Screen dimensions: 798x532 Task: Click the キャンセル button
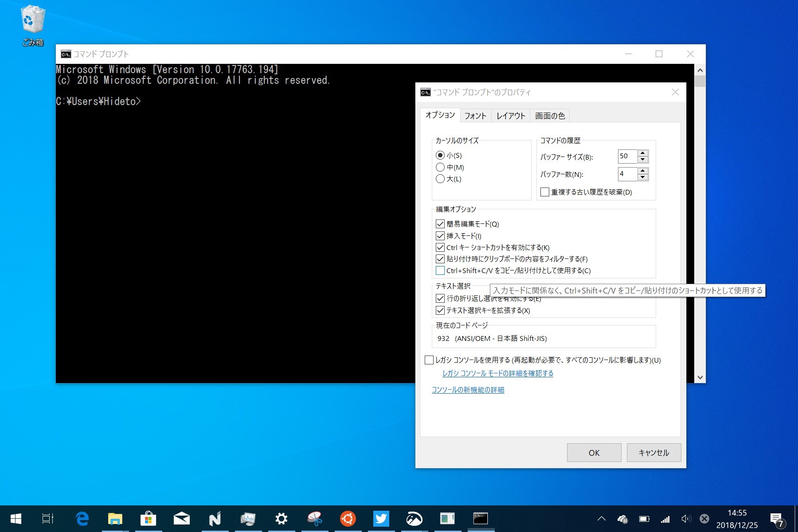[654, 453]
